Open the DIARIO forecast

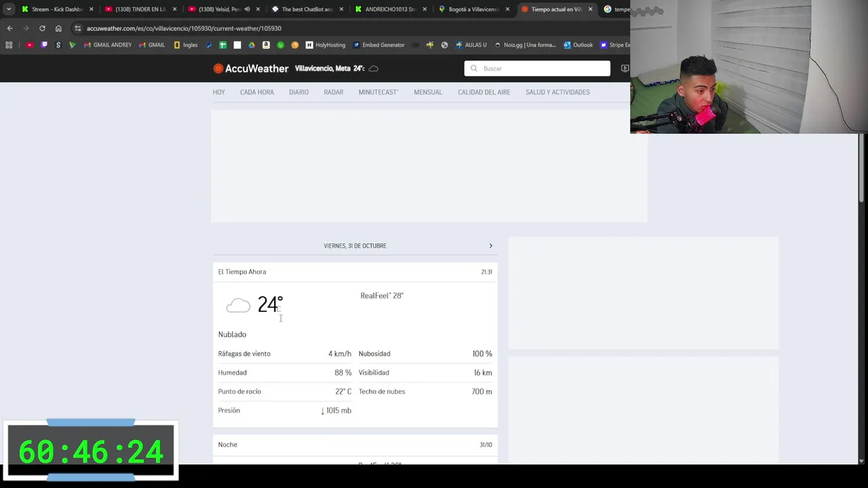point(299,92)
